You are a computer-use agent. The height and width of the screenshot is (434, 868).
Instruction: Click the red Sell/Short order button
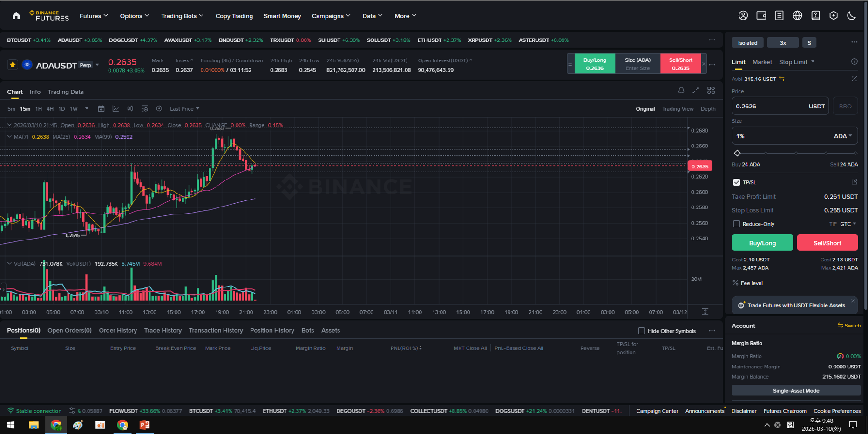827,243
